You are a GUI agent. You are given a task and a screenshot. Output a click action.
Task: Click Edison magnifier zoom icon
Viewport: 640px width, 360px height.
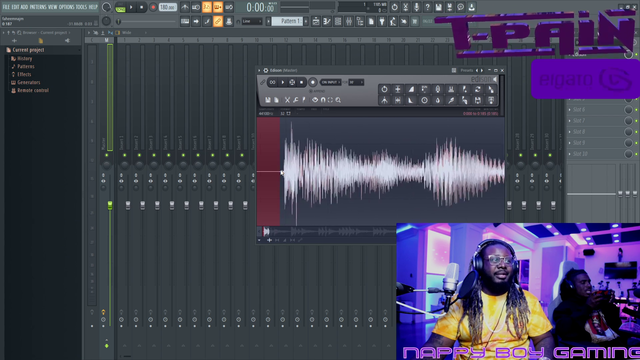click(338, 100)
